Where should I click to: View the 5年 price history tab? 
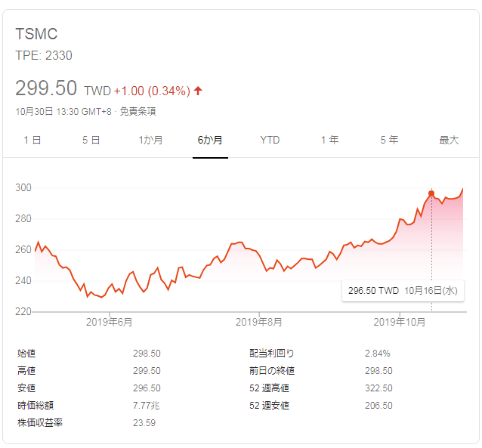pyautogui.click(x=389, y=140)
